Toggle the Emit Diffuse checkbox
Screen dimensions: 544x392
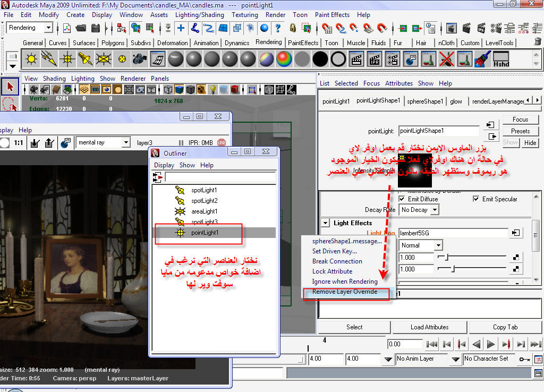tap(402, 199)
